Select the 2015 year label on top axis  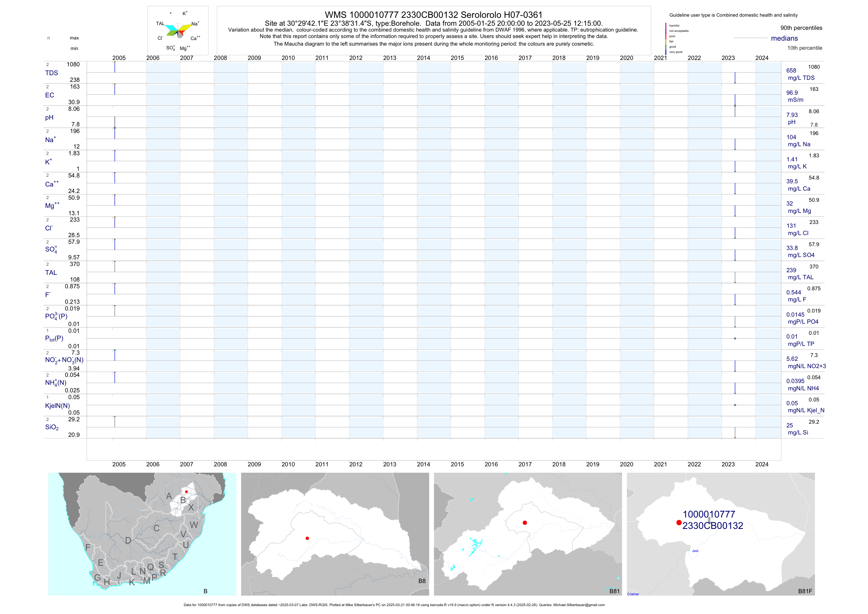(x=457, y=58)
